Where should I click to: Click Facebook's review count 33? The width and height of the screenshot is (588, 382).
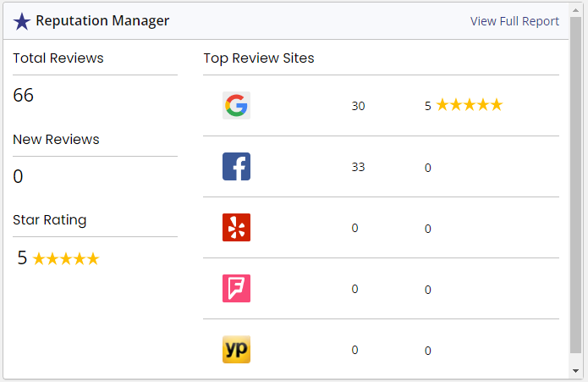point(358,167)
